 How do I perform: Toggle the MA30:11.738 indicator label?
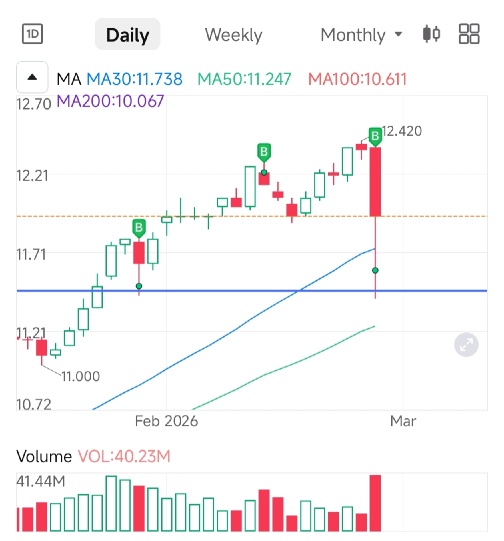coord(134,79)
